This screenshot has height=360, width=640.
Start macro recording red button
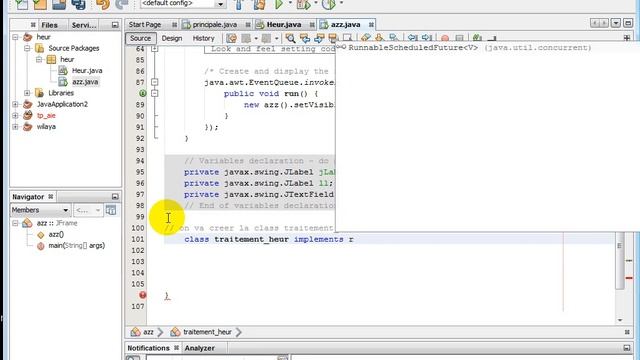click(x=445, y=39)
